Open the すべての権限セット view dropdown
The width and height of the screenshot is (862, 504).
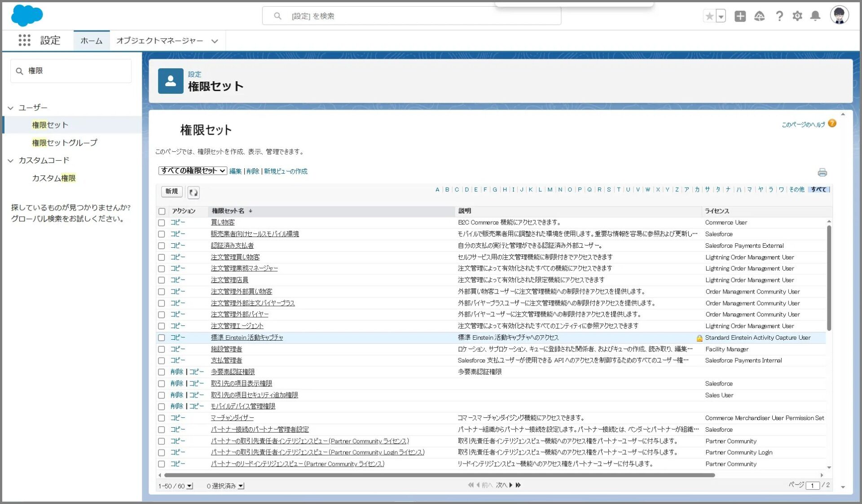[193, 171]
